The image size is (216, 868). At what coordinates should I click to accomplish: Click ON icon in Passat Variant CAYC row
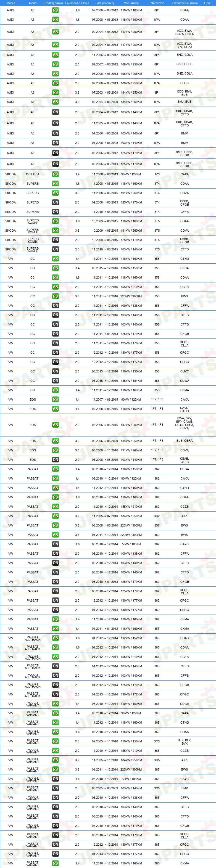[x=55, y=779]
